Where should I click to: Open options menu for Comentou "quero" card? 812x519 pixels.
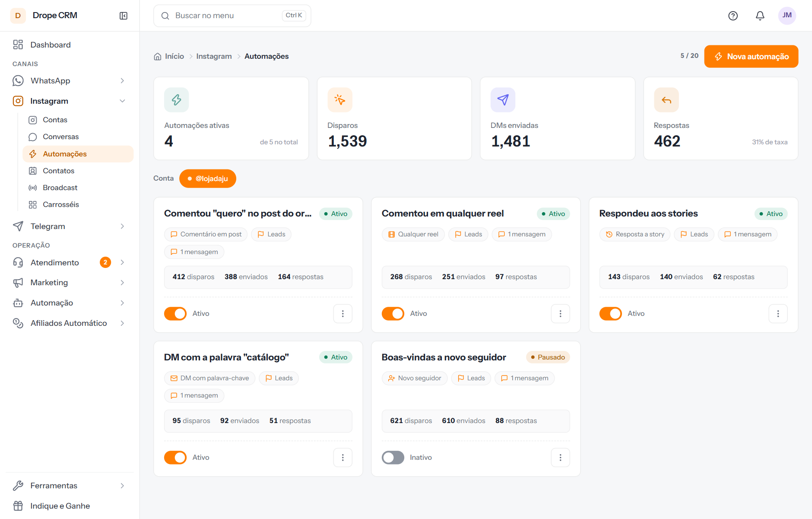click(x=343, y=314)
